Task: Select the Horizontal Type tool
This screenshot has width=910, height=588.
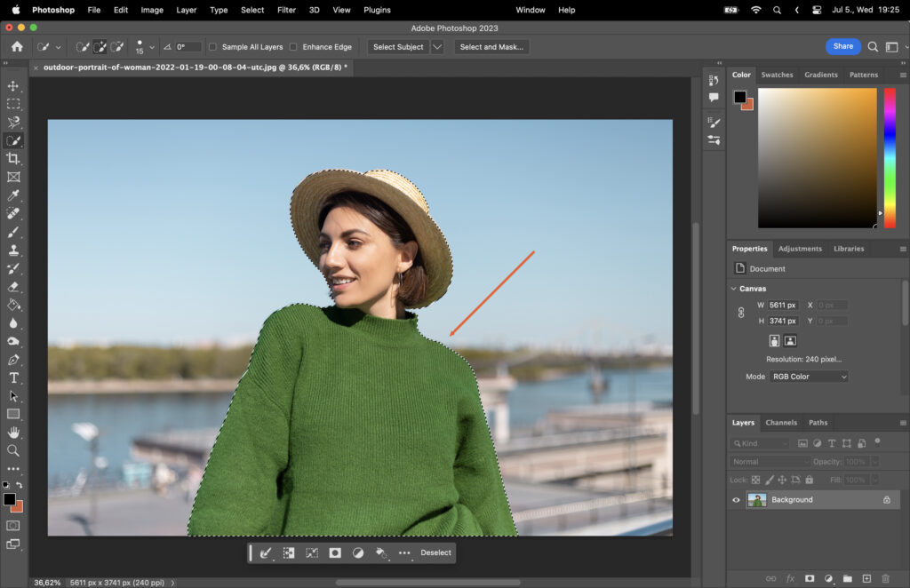Action: (x=12, y=377)
